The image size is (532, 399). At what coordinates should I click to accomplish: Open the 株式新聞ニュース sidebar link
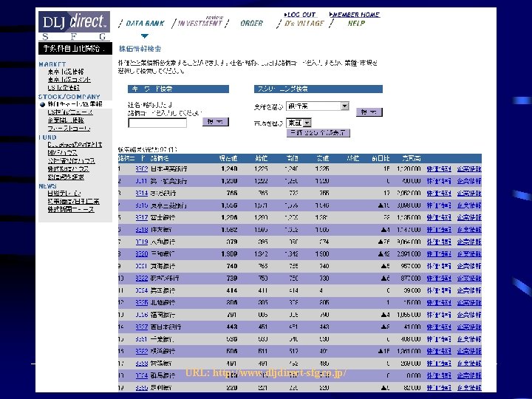point(71,209)
